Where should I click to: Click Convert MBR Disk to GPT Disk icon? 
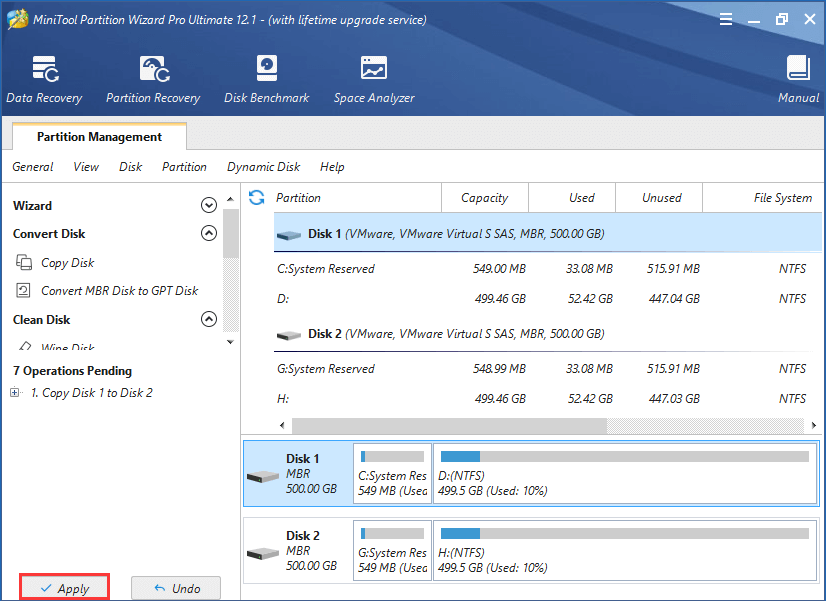[23, 290]
